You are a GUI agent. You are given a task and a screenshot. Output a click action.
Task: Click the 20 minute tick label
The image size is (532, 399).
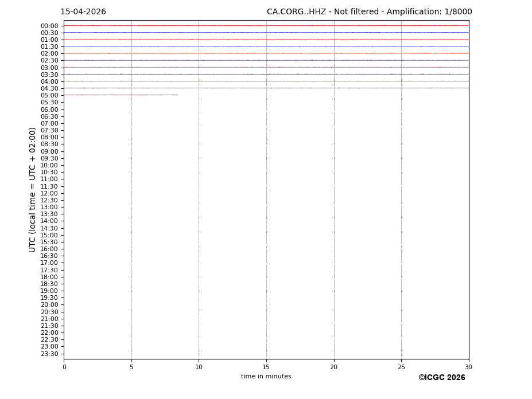click(334, 367)
